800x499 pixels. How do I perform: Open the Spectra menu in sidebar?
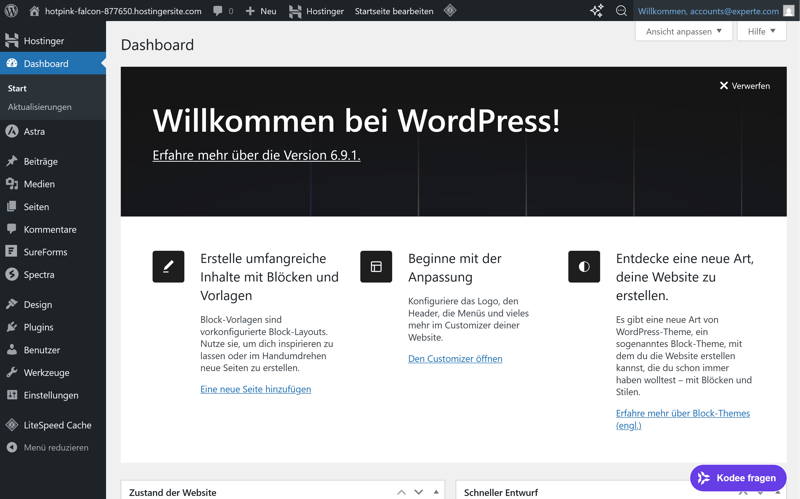pos(39,274)
